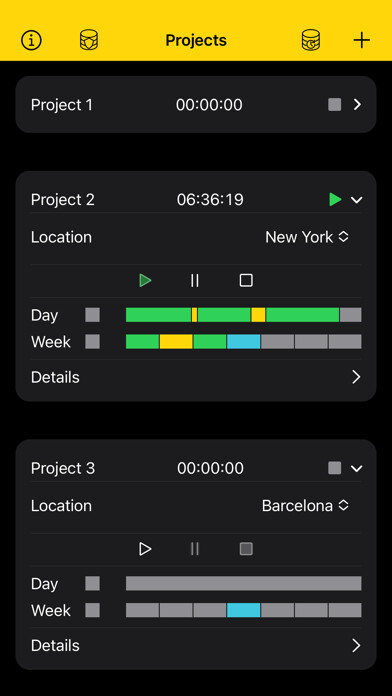
Task: Click Project 2 Day timeline bar
Action: click(x=244, y=315)
